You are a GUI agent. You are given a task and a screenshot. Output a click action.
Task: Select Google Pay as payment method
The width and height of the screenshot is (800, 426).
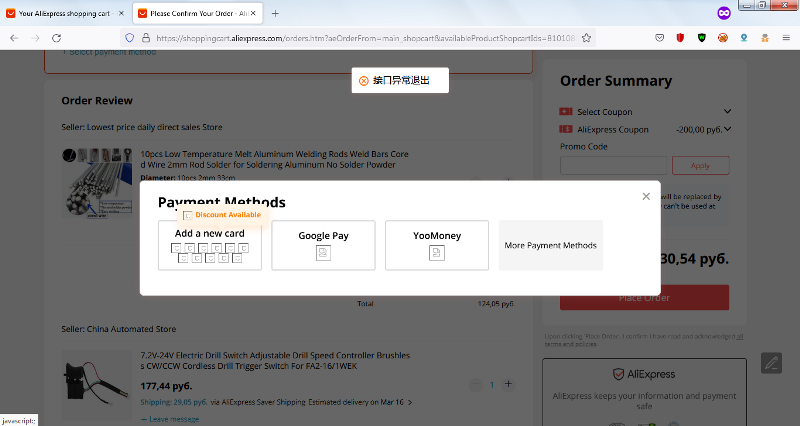(x=323, y=245)
